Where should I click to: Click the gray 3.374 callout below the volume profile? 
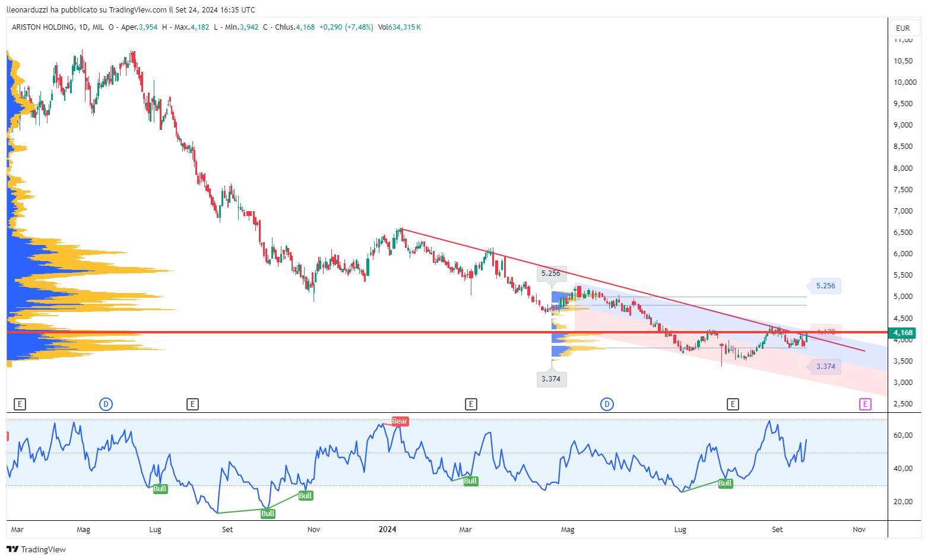point(551,379)
